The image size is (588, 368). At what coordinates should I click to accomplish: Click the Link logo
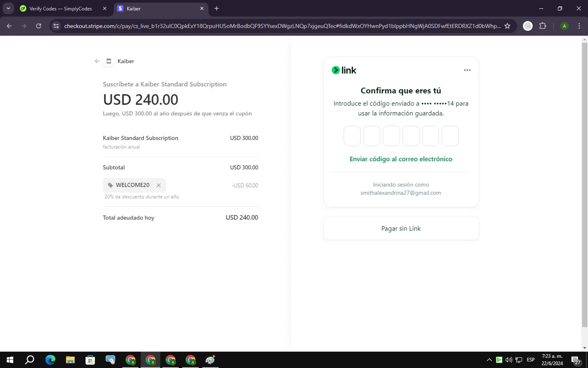pos(344,70)
